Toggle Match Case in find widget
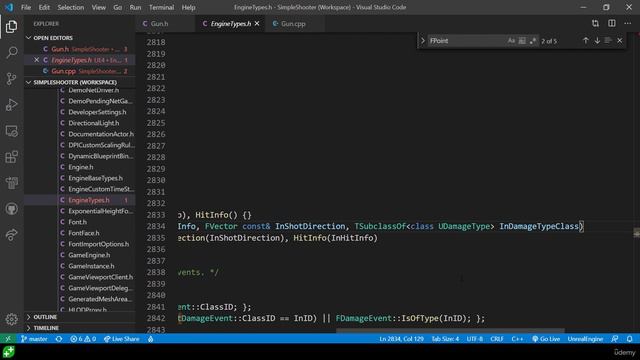640x360 pixels. [x=511, y=41]
